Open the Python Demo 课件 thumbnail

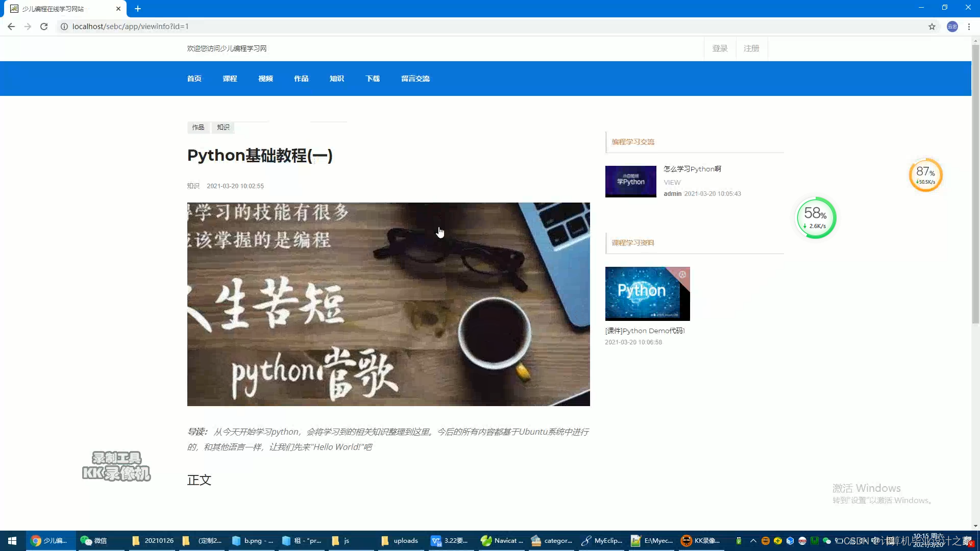pyautogui.click(x=647, y=293)
